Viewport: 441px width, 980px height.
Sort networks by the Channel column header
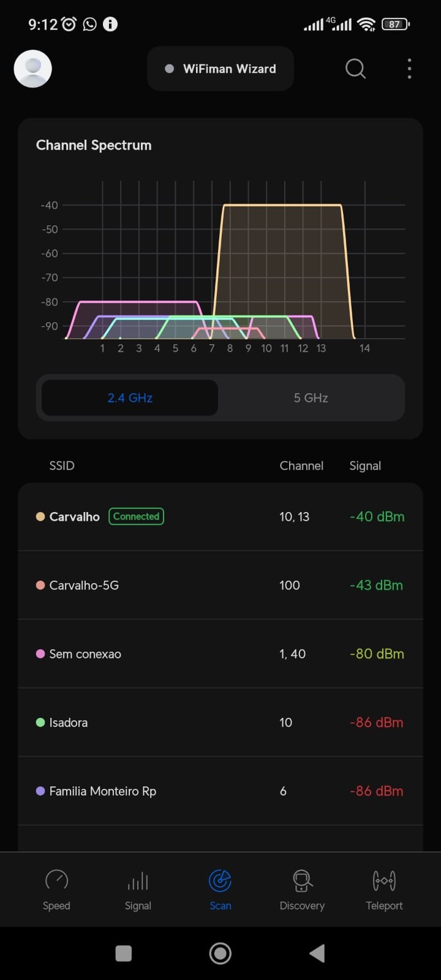click(x=301, y=466)
